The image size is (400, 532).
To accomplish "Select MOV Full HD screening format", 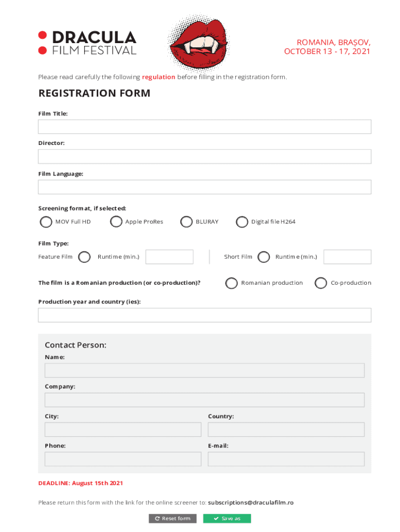I will tap(46, 222).
